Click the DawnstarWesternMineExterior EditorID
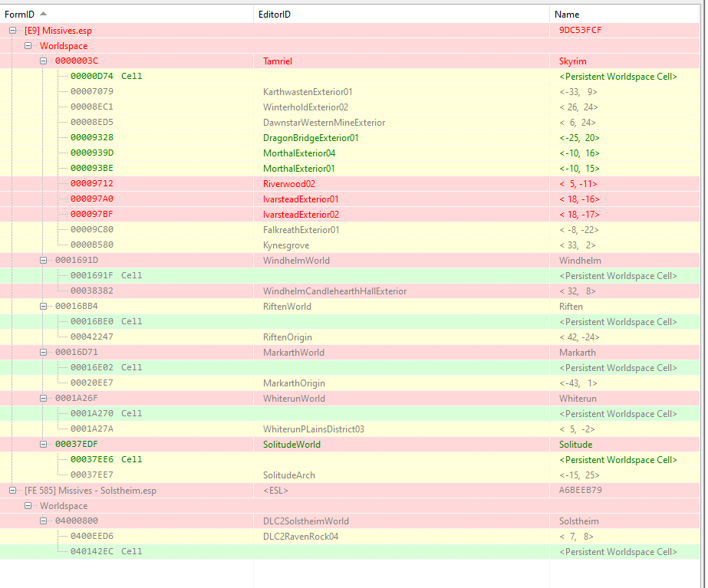708x588 pixels. point(324,123)
